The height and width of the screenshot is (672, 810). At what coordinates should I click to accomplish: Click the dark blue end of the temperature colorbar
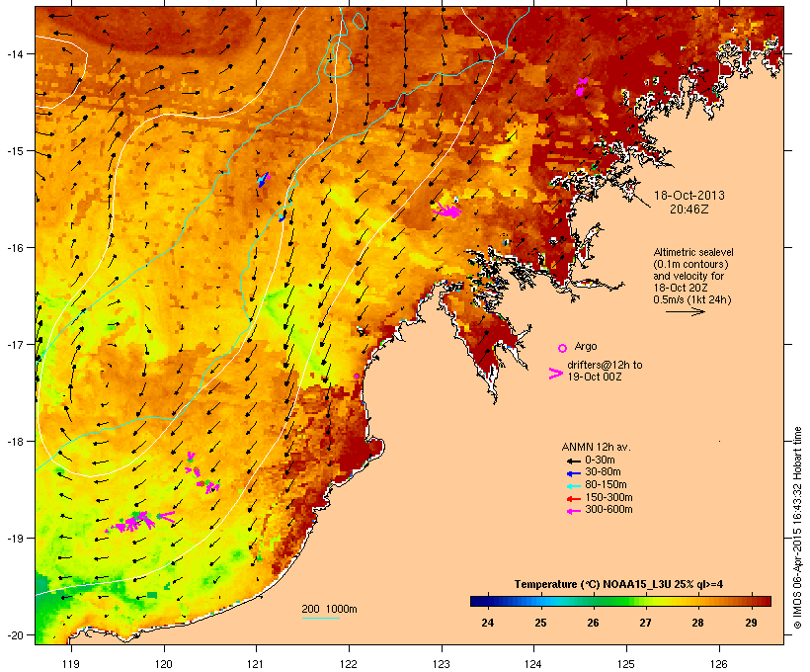pos(478,601)
